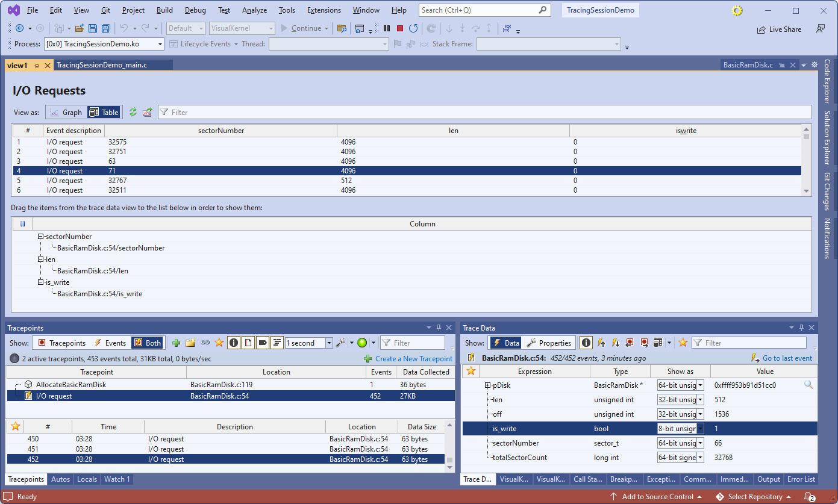Select event row 450 in events list

pos(226,439)
